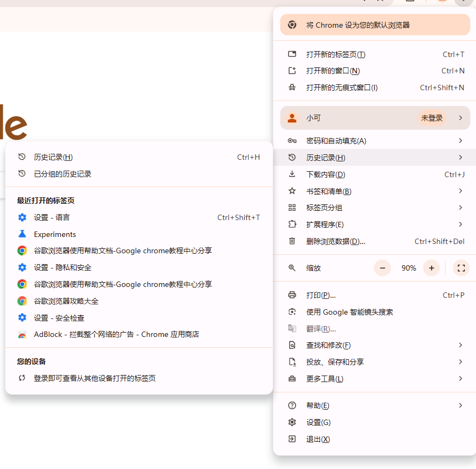Viewport: 476px width, 469px height.
Task: Choose 打开新的标签页(T) menu entry
Action: 375,54
